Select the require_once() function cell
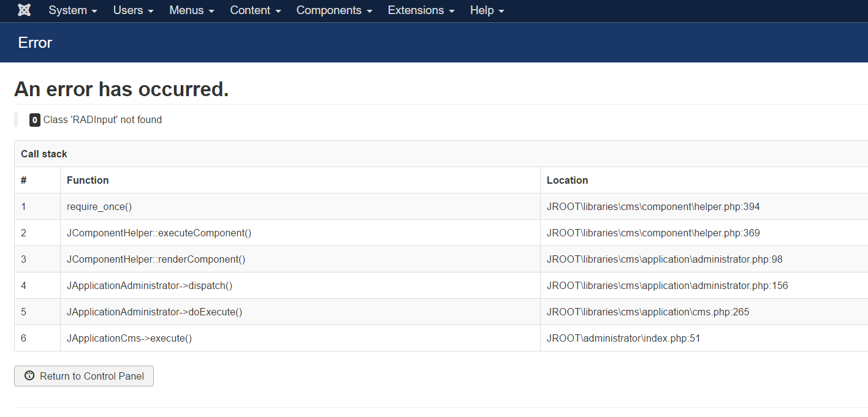868x417 pixels. point(99,206)
